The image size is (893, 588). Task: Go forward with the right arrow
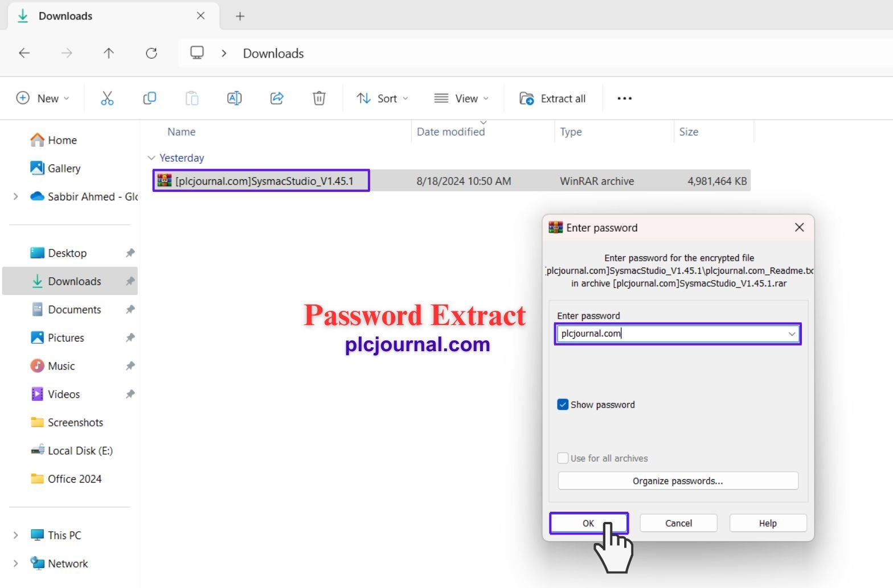[x=67, y=53]
